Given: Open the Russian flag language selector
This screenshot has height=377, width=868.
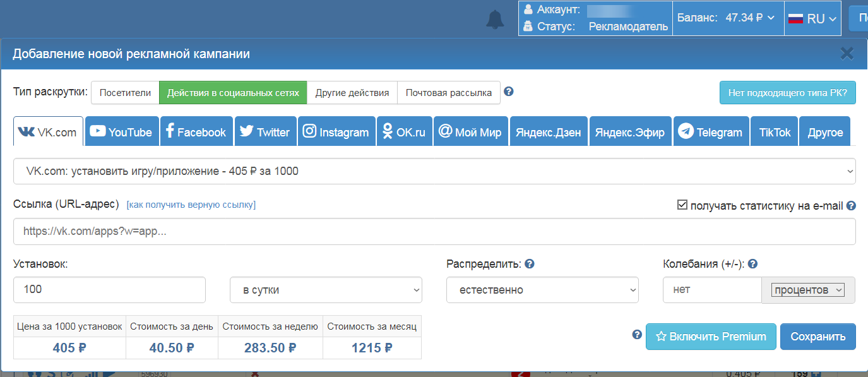Looking at the screenshot, I should coord(812,18).
